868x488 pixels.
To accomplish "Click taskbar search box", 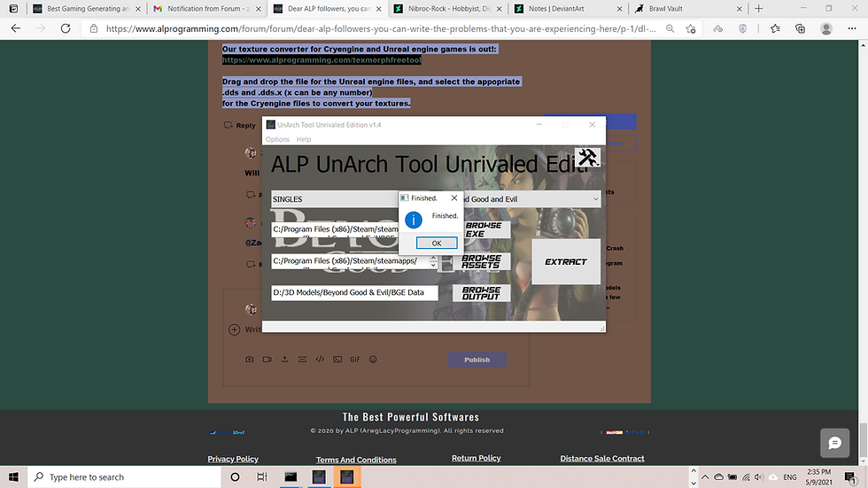I will [x=124, y=477].
